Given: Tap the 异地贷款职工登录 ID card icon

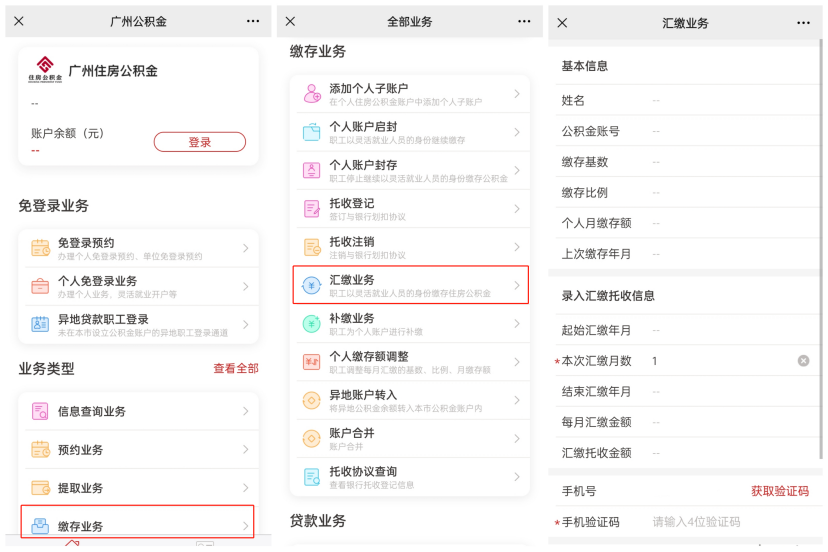Looking at the screenshot, I should coord(40,324).
